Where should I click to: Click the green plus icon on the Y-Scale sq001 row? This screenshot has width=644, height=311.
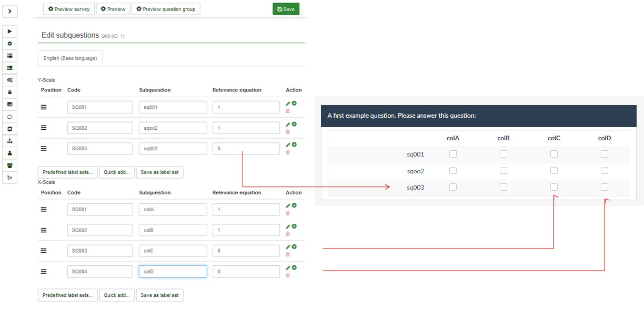294,103
